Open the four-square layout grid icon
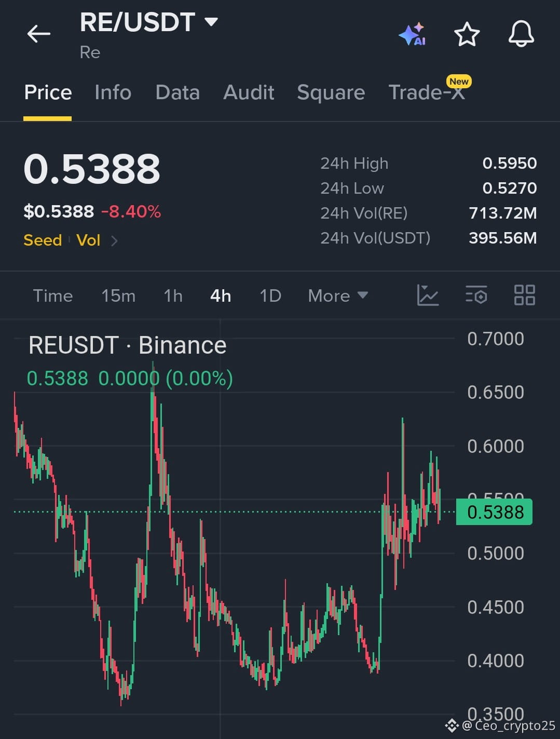This screenshot has width=560, height=739. pos(524,295)
